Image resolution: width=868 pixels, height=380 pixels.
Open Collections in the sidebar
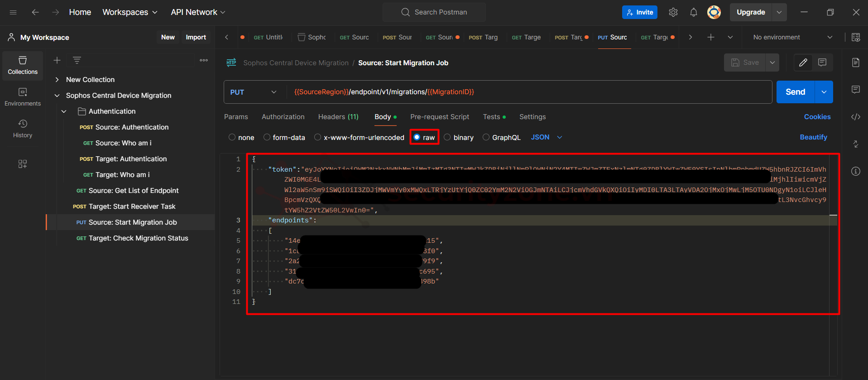(23, 66)
